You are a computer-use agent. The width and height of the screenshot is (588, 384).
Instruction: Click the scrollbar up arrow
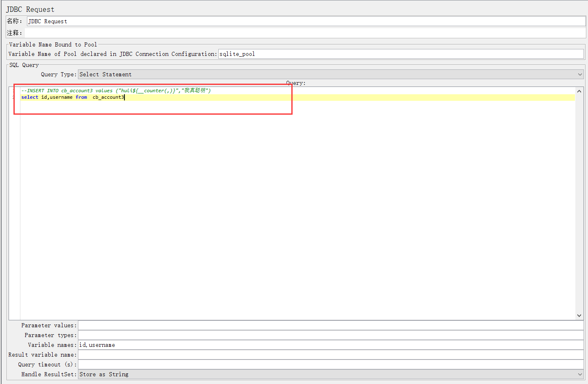click(579, 91)
